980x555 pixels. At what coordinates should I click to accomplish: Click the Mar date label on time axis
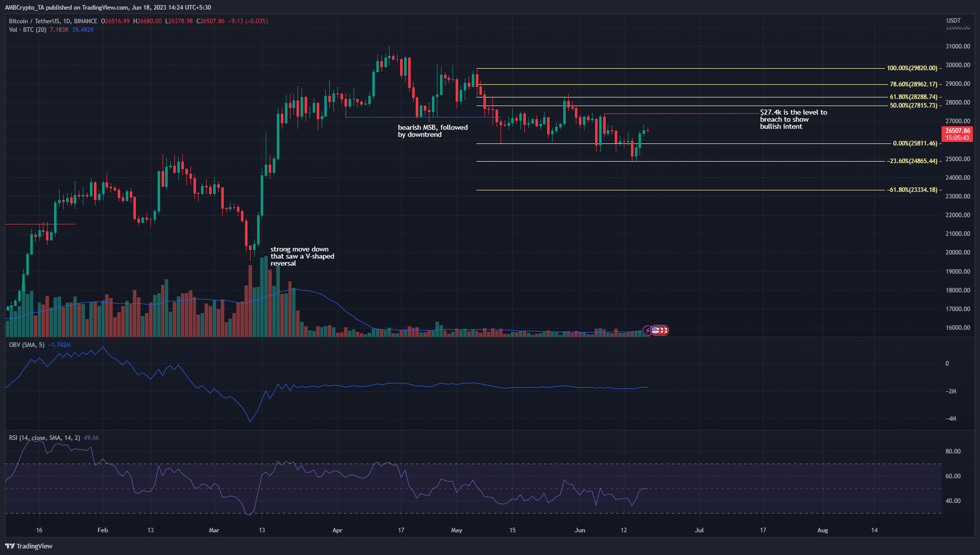pyautogui.click(x=214, y=530)
